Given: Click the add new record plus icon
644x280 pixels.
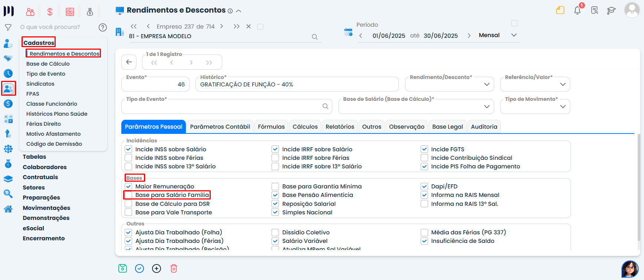Looking at the screenshot, I should 157,269.
